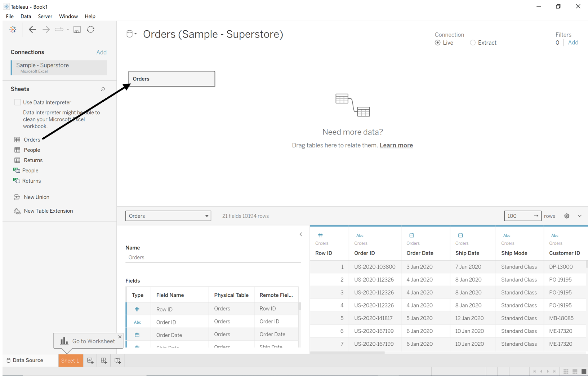Viewport: 588px width, 376px height.
Task: Select the Live connection option
Action: point(437,43)
